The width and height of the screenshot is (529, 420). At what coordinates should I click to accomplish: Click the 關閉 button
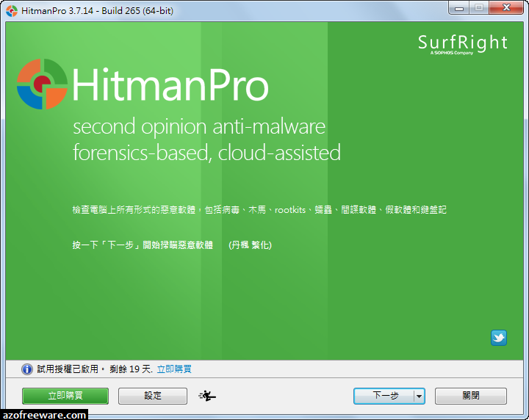coord(471,396)
